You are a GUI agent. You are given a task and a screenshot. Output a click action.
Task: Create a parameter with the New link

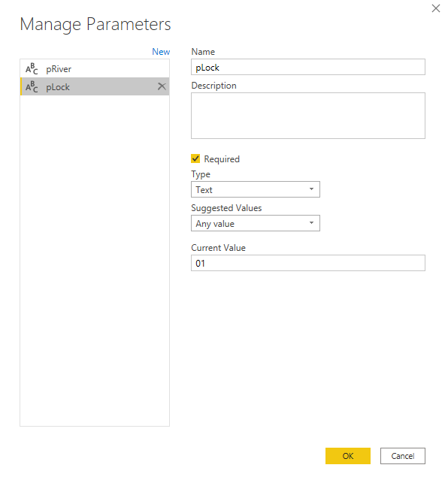coord(161,51)
